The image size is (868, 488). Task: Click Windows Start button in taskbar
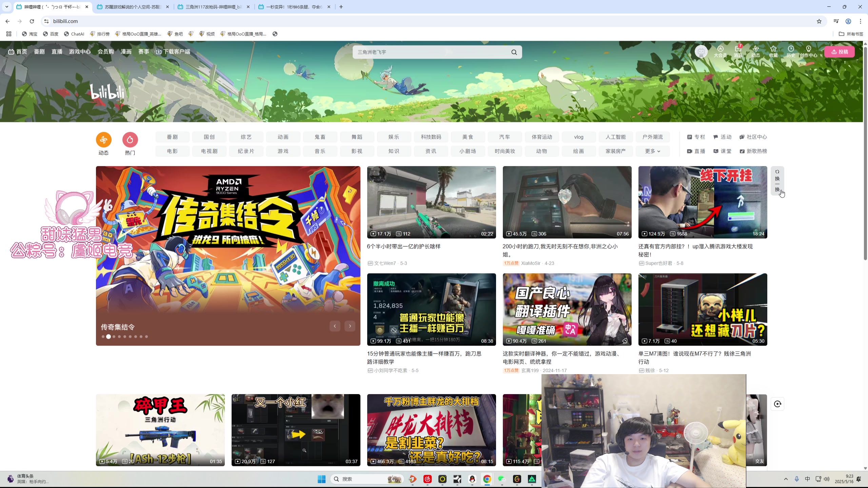click(x=321, y=479)
